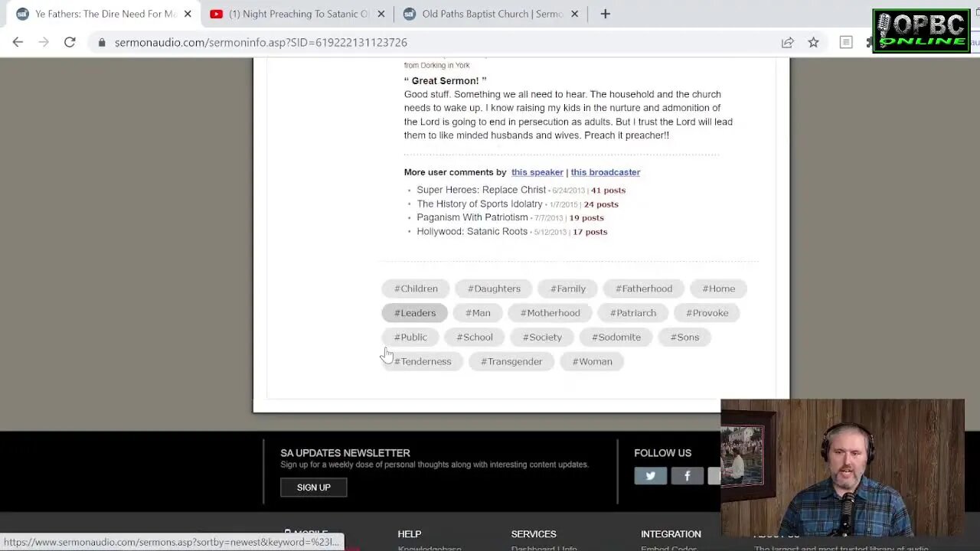Select the #Leaders tag
Screen dimensions: 980x551
415,313
